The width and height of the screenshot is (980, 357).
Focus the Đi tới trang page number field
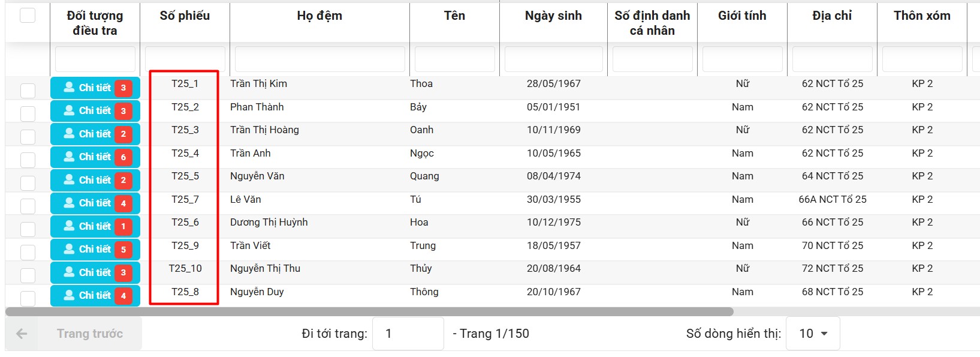coord(408,334)
